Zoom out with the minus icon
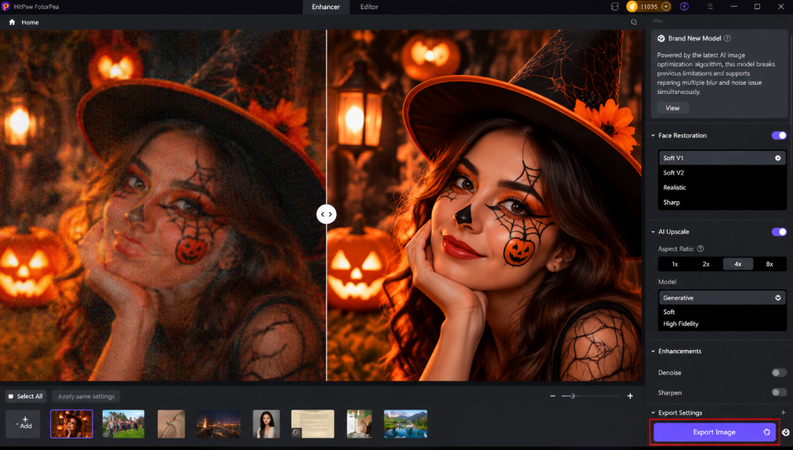Screen dimensions: 793x450 click(552, 396)
